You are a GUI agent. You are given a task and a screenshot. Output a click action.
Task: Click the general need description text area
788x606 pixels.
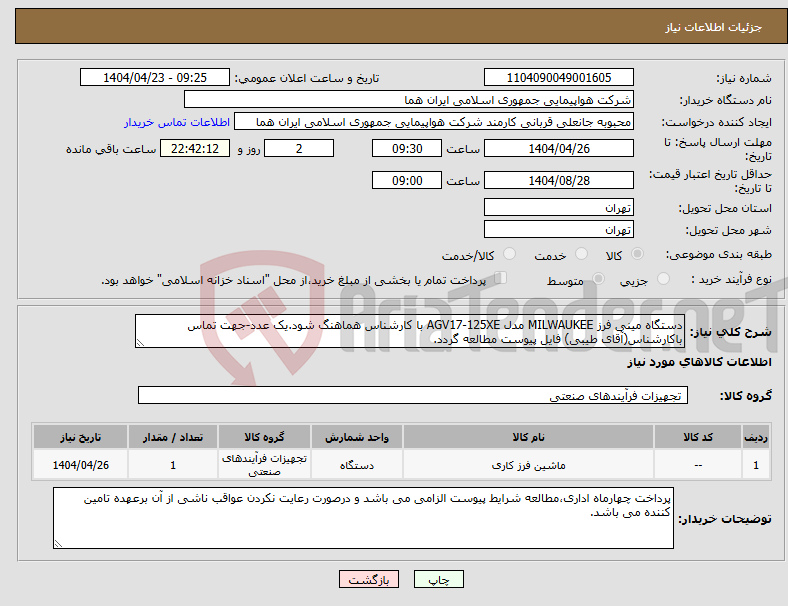pos(410,331)
